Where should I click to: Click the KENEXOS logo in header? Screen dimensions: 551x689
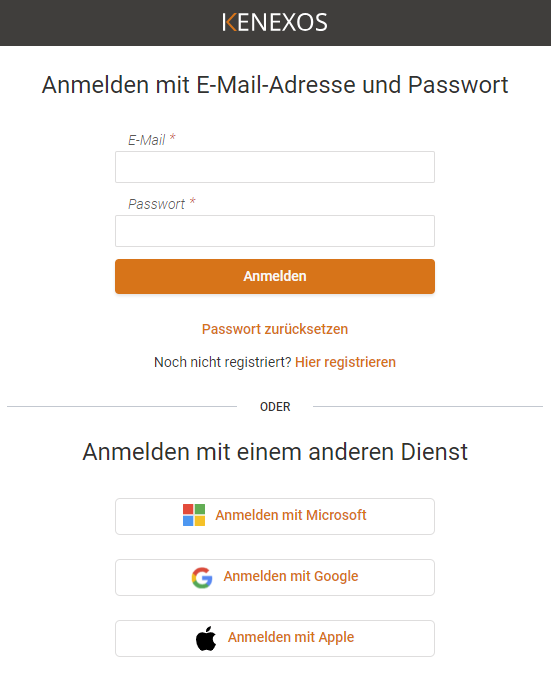click(275, 22)
